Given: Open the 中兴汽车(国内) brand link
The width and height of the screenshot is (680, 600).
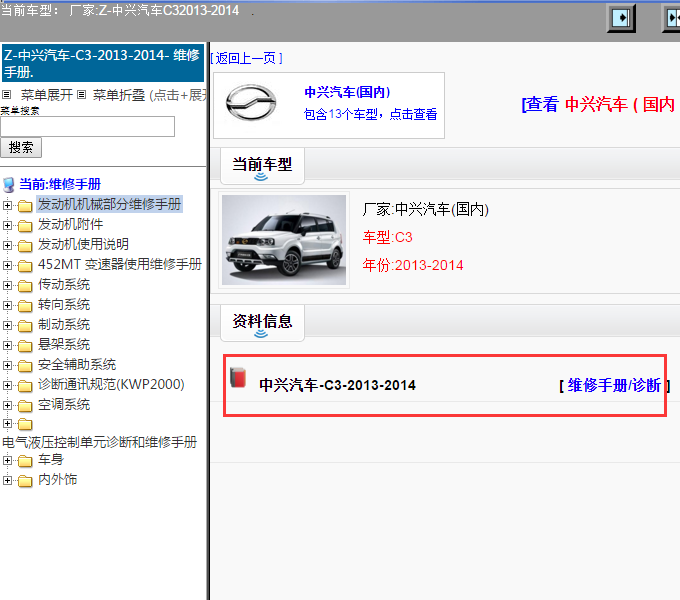Looking at the screenshot, I should [347, 92].
